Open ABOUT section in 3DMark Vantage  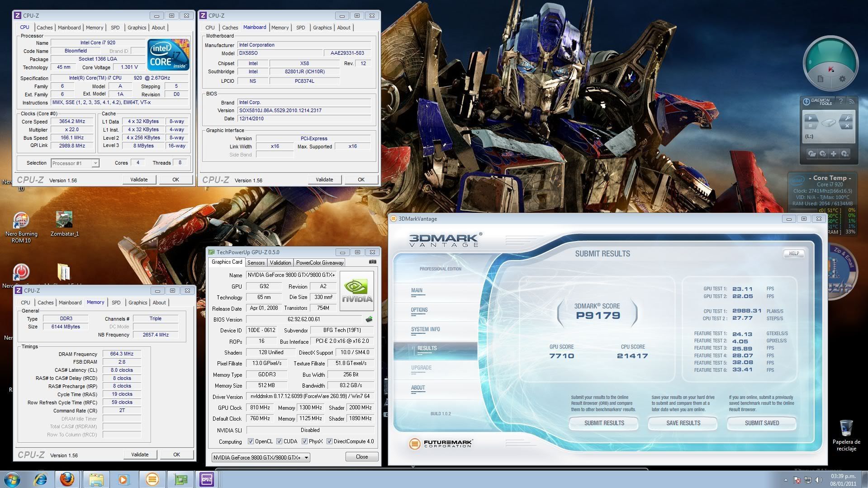point(418,388)
